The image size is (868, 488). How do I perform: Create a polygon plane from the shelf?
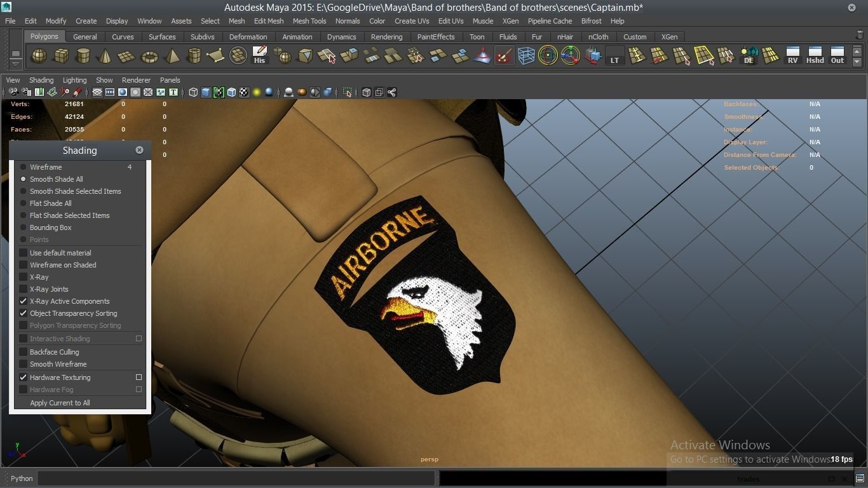tap(127, 57)
